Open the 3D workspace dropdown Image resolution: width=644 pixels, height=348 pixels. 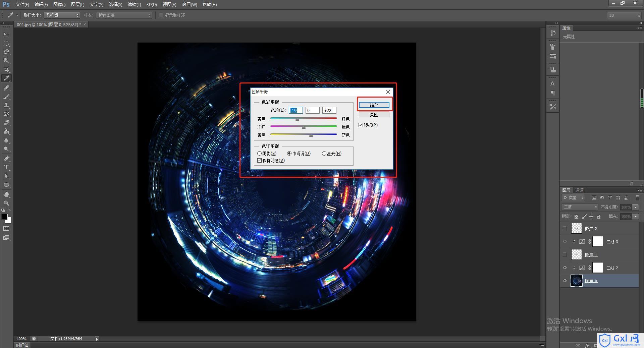click(x=624, y=15)
